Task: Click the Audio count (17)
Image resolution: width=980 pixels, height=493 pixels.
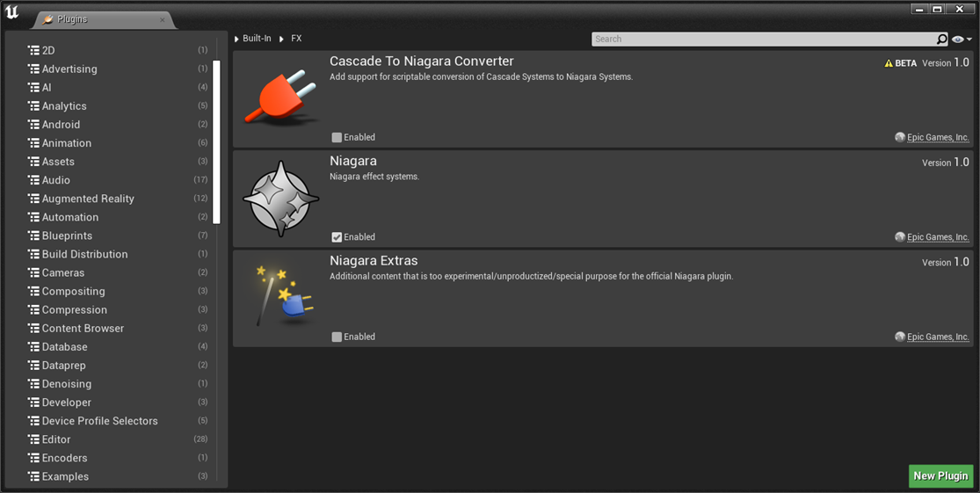Action: click(200, 180)
